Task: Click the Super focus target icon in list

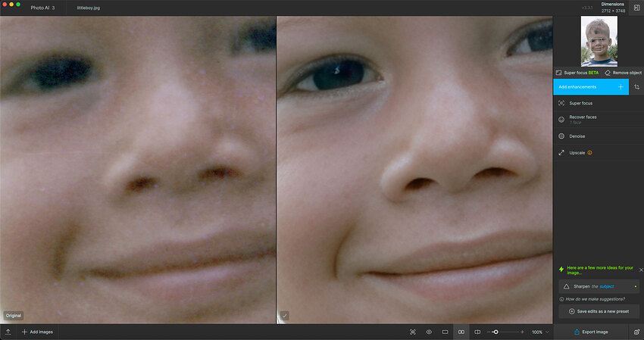Action: coord(561,103)
